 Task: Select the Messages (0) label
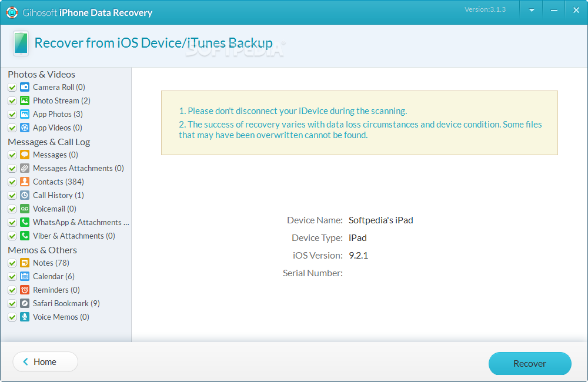click(55, 155)
